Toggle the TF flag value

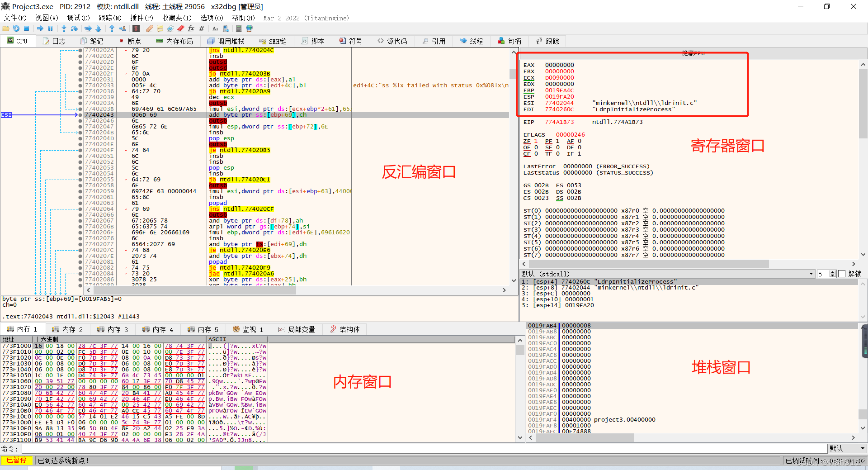557,154
